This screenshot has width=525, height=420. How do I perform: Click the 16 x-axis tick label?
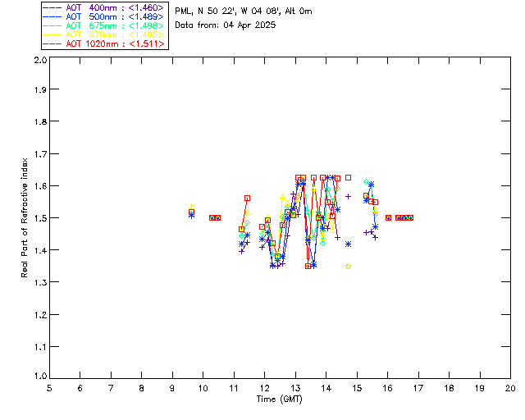(x=387, y=388)
